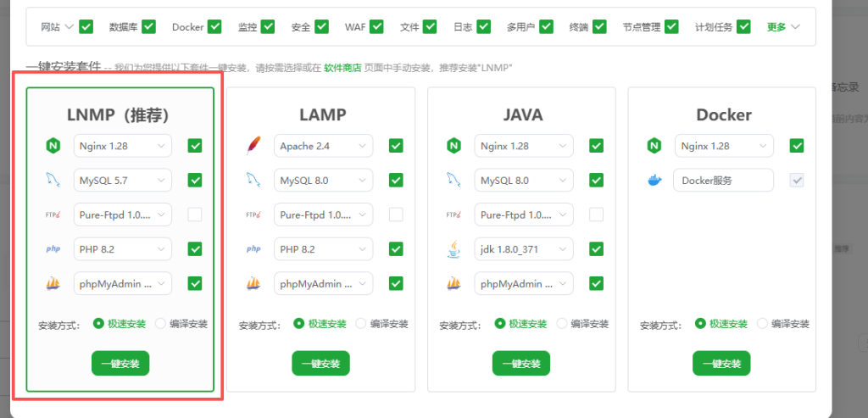Toggle the 日志 menu checkbox
Image resolution: width=868 pixels, height=418 pixels.
(483, 26)
